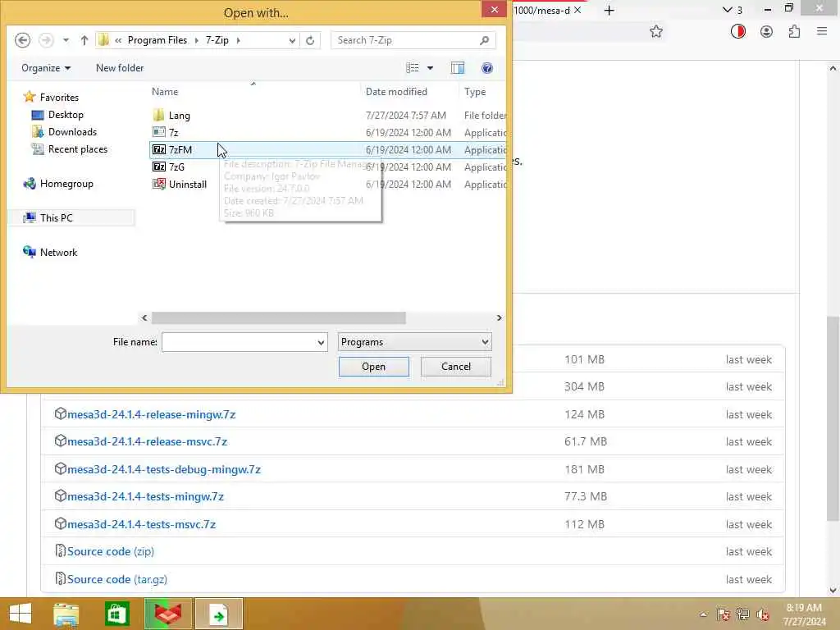The image size is (840, 630).
Task: Download Source code (zip) link
Action: point(111,551)
